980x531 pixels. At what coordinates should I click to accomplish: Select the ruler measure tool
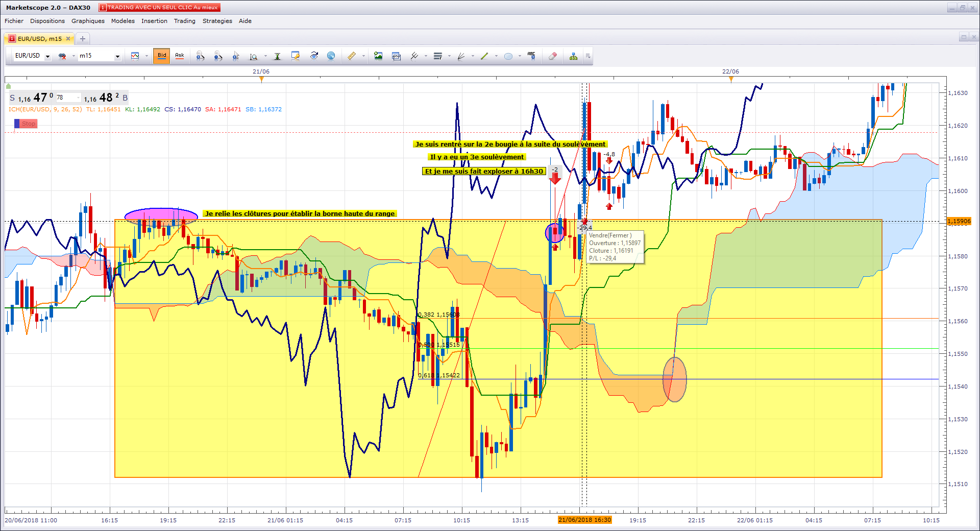click(x=352, y=56)
